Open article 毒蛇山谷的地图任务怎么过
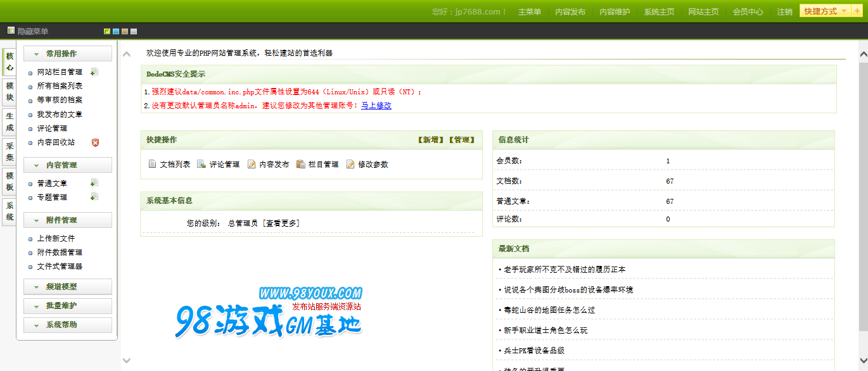The image size is (868, 371). [549, 310]
